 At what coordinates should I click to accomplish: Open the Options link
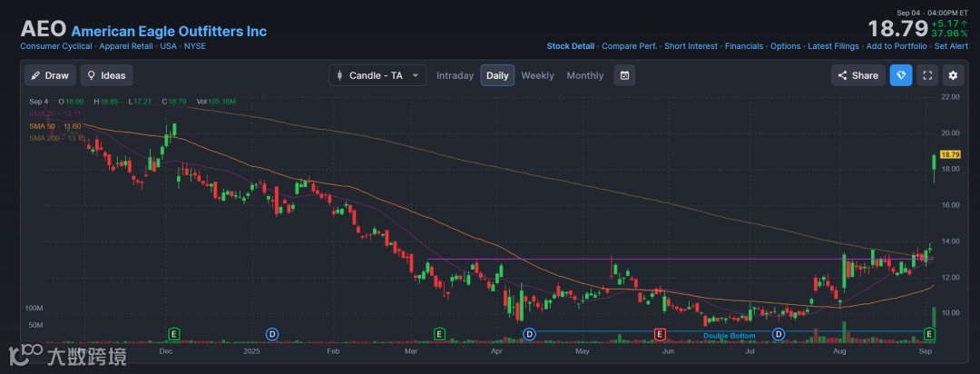[x=785, y=46]
